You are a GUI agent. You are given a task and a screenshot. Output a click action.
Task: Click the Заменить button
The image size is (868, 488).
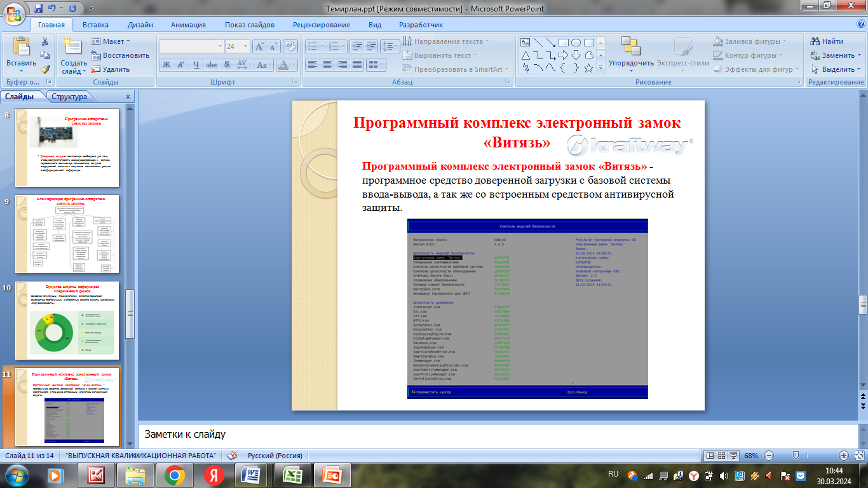835,55
